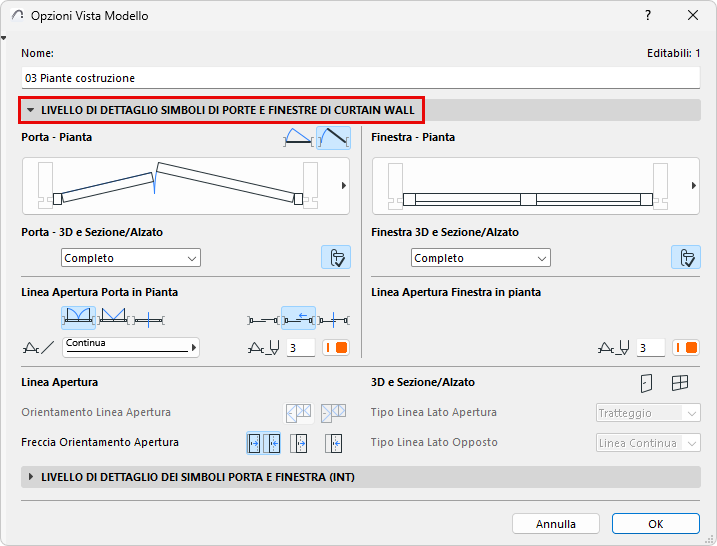This screenshot has height=546, width=717.
Task: Click the door icon beside 3D e Sezione/Alzato
Action: pyautogui.click(x=646, y=383)
